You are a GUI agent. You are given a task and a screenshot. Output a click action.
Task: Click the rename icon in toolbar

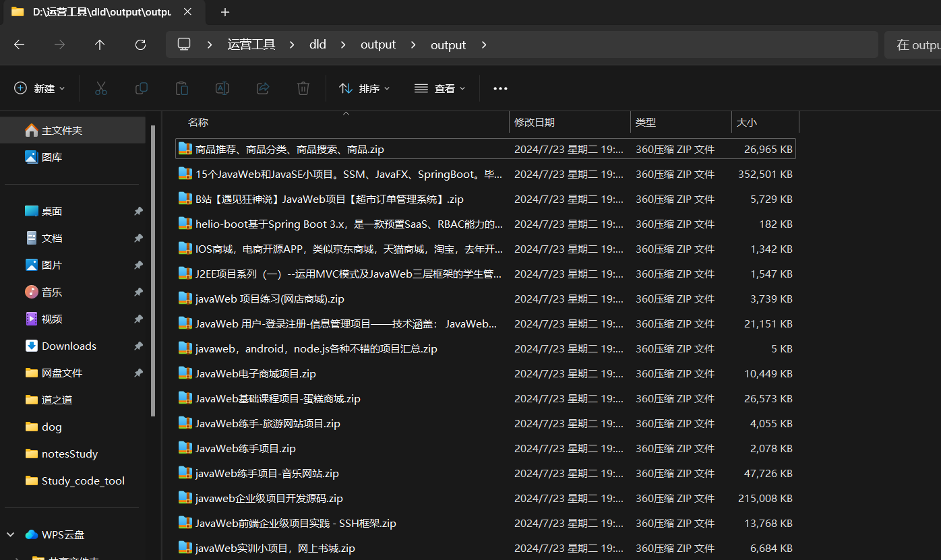(222, 88)
